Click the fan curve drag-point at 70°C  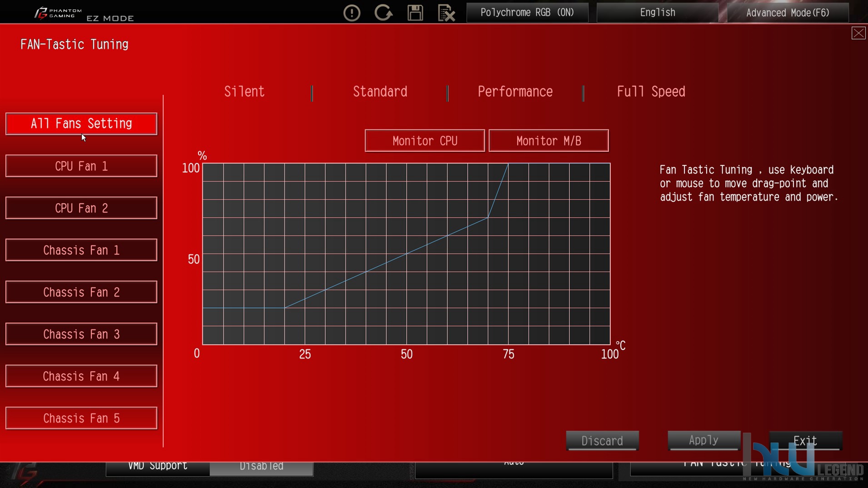488,218
